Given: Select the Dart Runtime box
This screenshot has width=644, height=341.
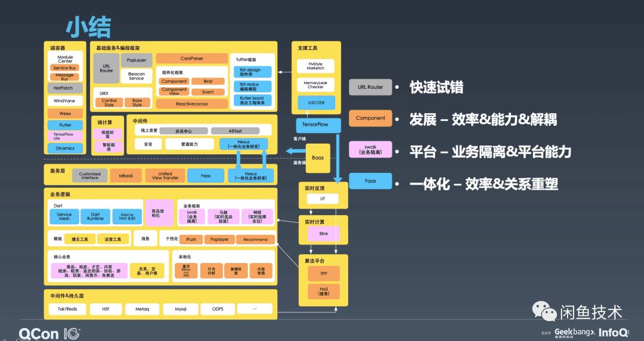Looking at the screenshot, I should (95, 216).
